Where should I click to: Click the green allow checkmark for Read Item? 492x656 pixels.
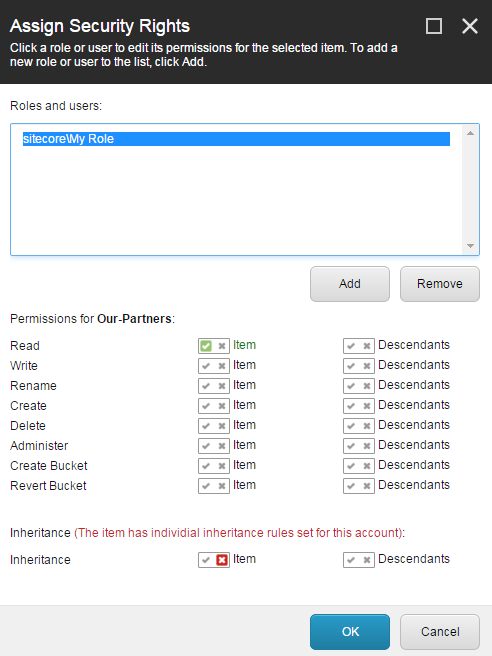pyautogui.click(x=206, y=346)
